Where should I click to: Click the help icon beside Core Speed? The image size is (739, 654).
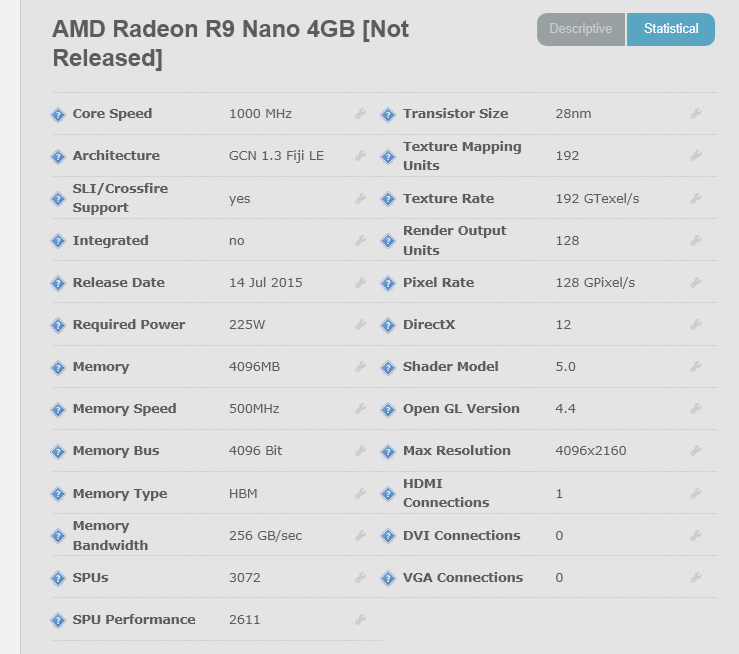[x=58, y=114]
